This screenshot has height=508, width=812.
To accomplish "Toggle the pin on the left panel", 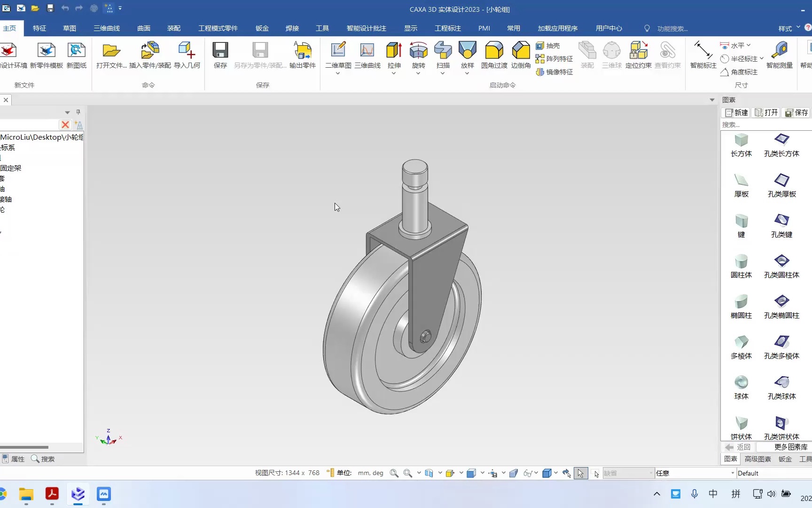I will [x=78, y=112].
